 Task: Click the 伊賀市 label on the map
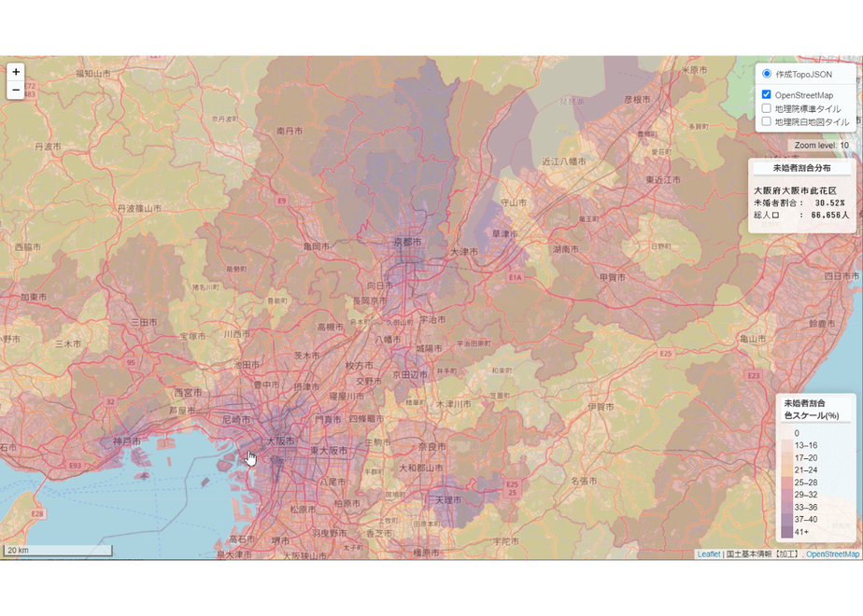point(601,407)
